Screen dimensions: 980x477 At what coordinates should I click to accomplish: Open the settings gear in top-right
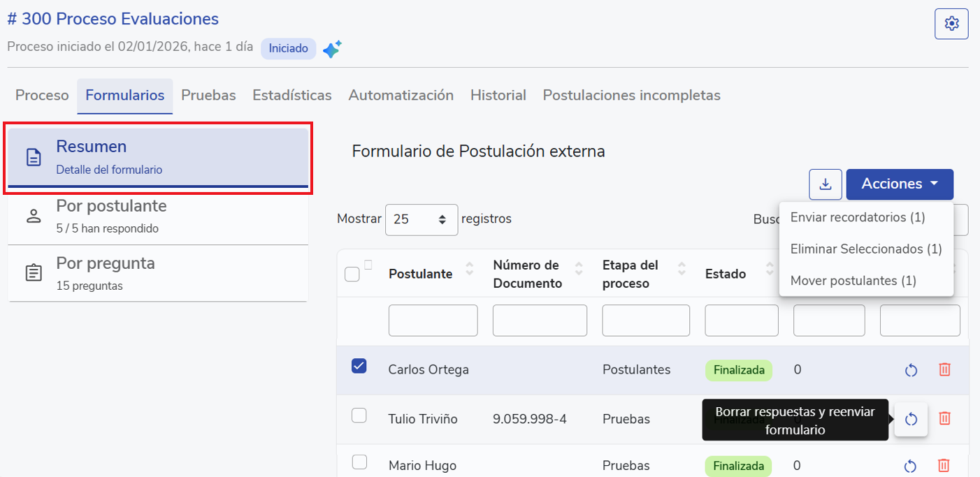click(951, 24)
